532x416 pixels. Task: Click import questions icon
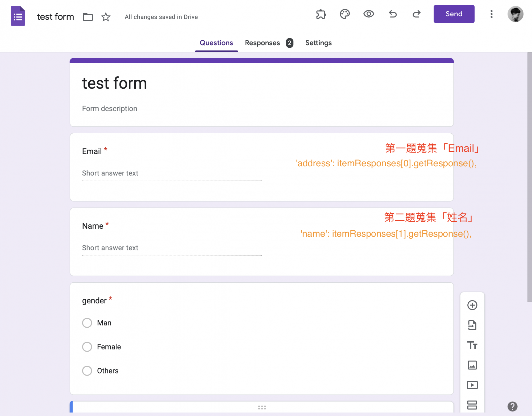point(472,325)
